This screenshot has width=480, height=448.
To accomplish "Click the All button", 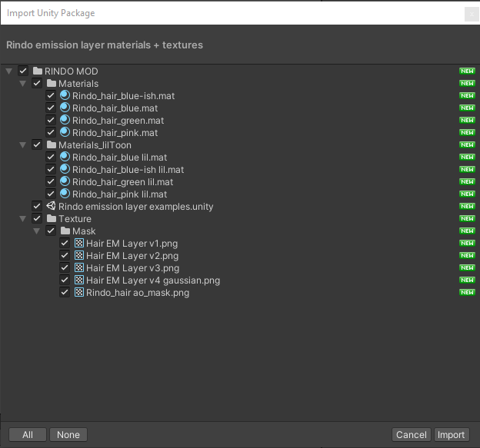I will tap(28, 434).
